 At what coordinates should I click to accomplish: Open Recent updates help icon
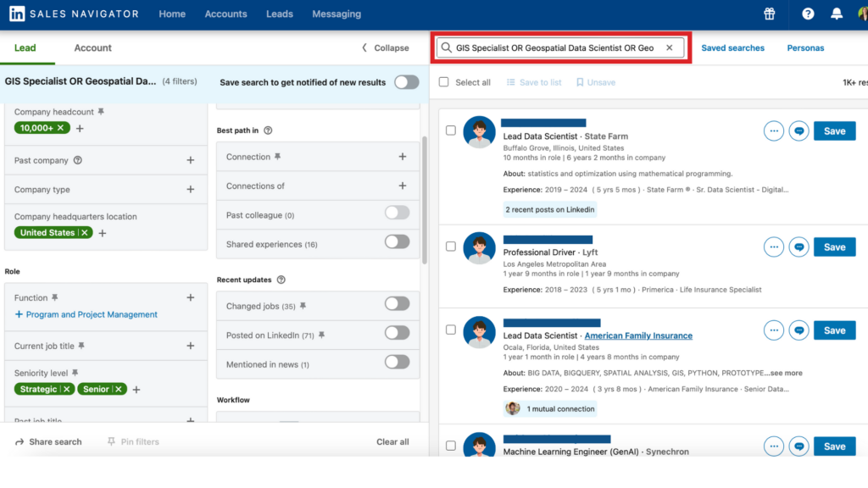281,280
